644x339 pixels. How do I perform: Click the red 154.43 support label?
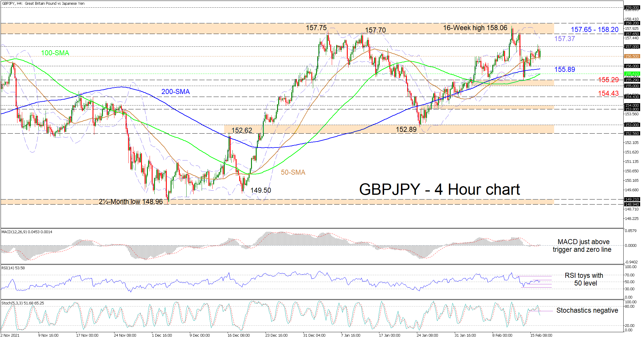point(608,93)
